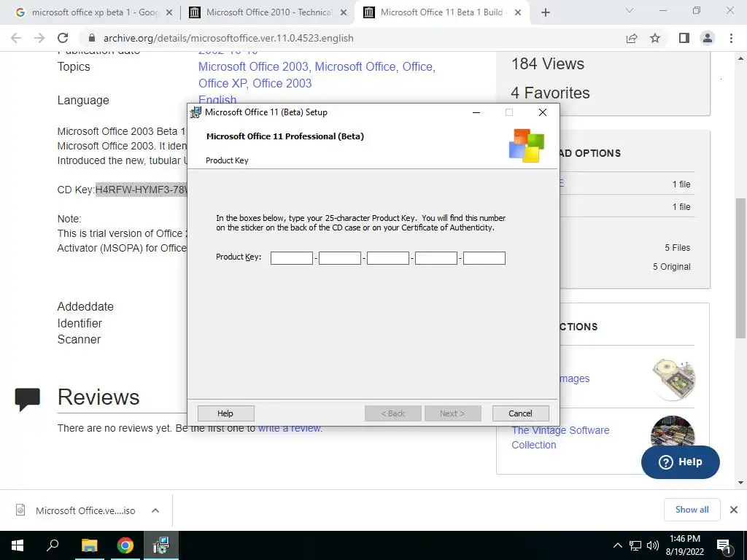Open Chrome tab search chevron
This screenshot has width=747, height=560.
click(x=630, y=10)
